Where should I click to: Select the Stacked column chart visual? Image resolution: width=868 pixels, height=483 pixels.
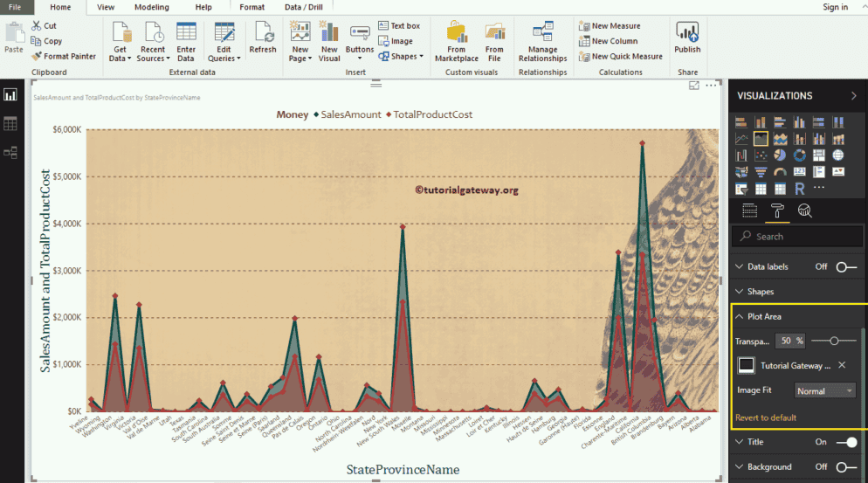point(761,122)
